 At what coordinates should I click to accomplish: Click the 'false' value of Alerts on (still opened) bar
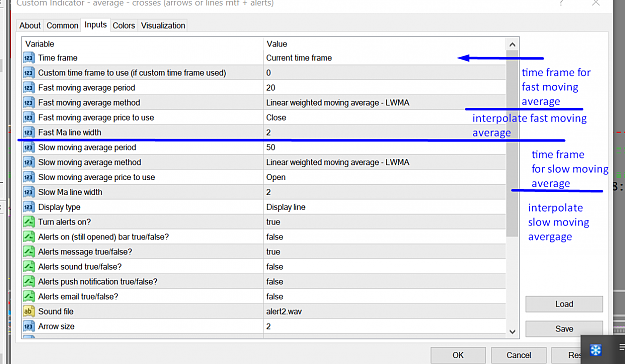click(275, 237)
